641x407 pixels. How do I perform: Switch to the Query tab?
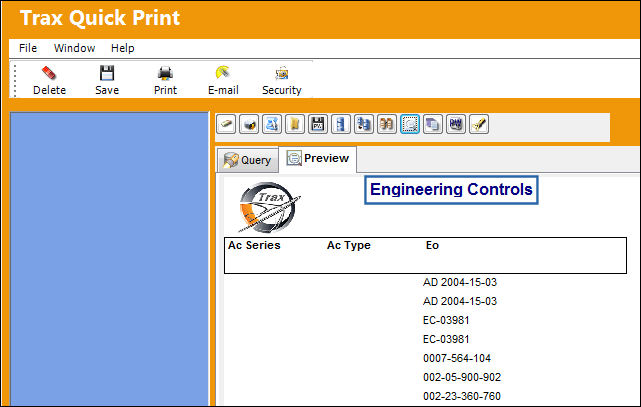[248, 160]
